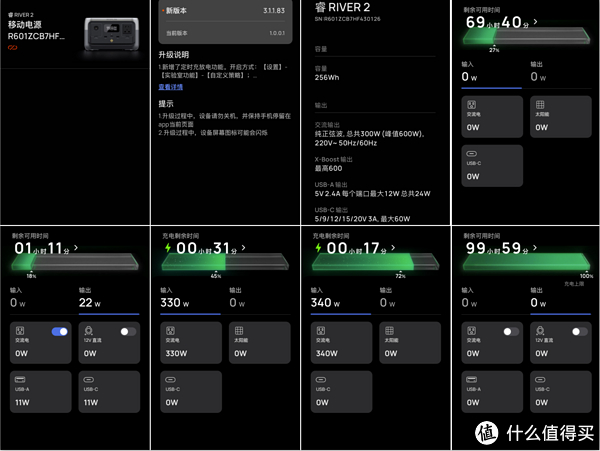Select the 新版本 3.1.1.83 row
The image size is (600, 451).
pos(225,11)
